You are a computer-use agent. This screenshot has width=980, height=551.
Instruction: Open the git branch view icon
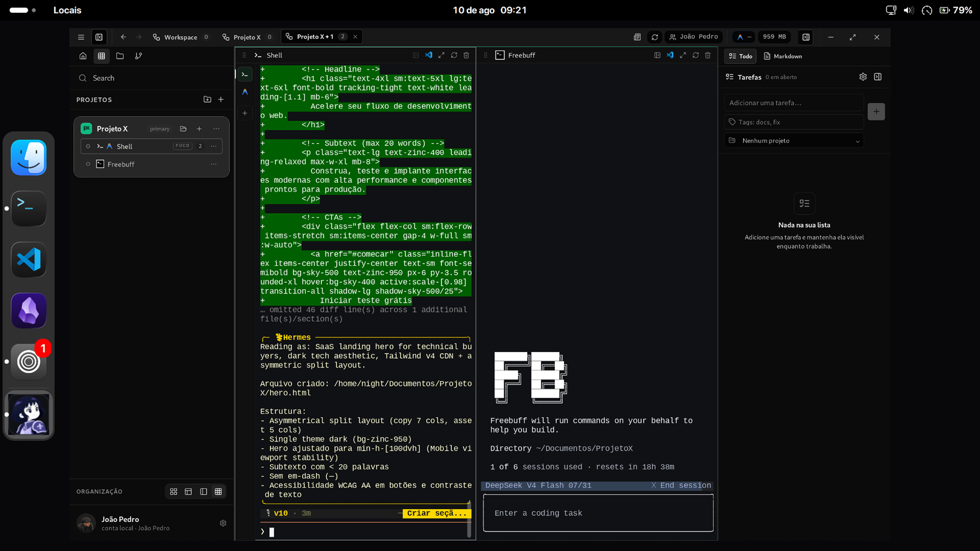pyautogui.click(x=139, y=56)
